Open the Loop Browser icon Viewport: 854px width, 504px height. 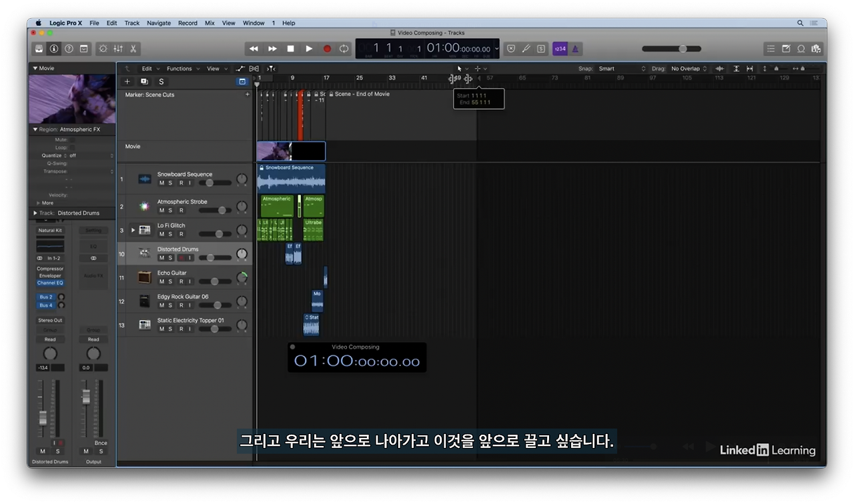(801, 49)
